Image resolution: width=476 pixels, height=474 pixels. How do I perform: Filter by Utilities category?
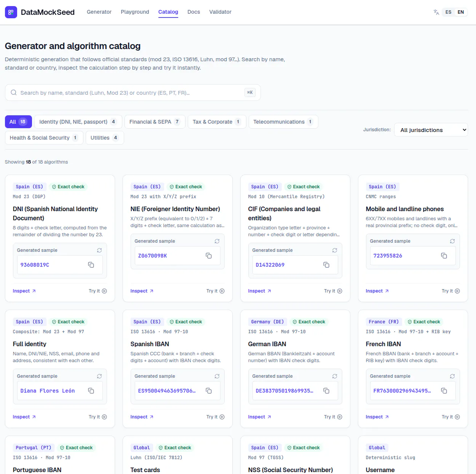pyautogui.click(x=105, y=138)
